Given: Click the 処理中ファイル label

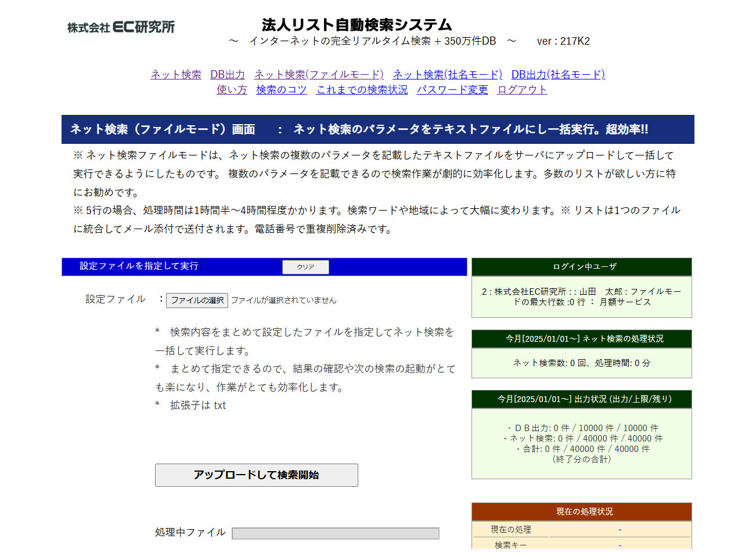Looking at the screenshot, I should click(x=190, y=533).
